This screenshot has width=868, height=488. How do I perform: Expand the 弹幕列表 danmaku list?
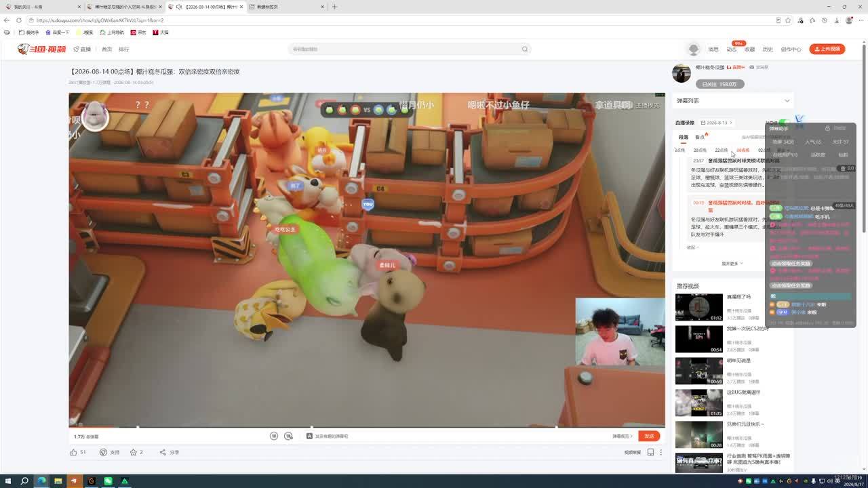click(x=733, y=101)
